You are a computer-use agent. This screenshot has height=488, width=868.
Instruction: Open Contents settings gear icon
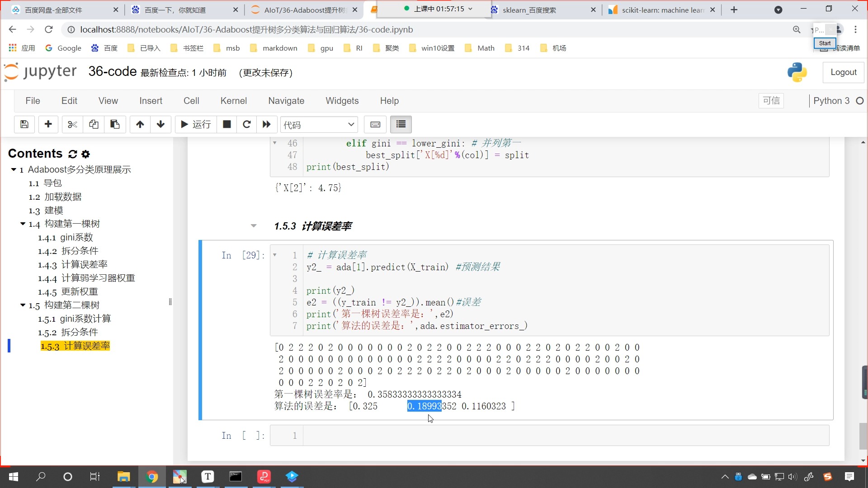click(86, 154)
